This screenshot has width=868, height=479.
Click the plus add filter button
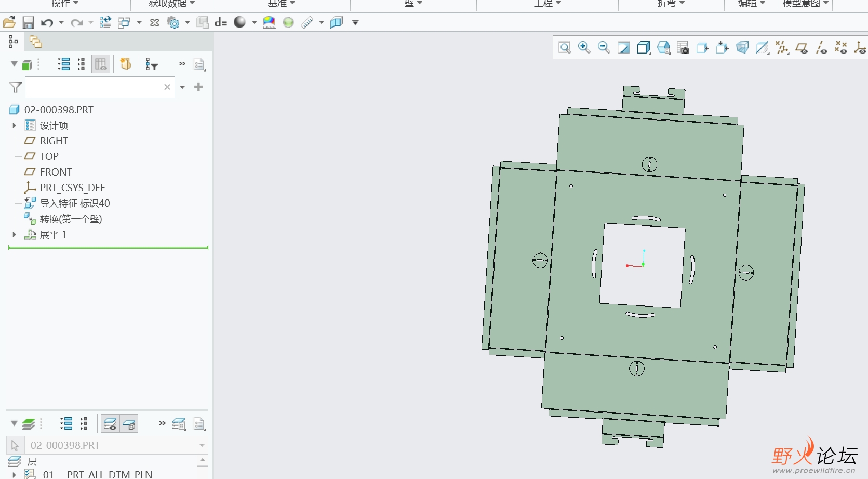(198, 87)
